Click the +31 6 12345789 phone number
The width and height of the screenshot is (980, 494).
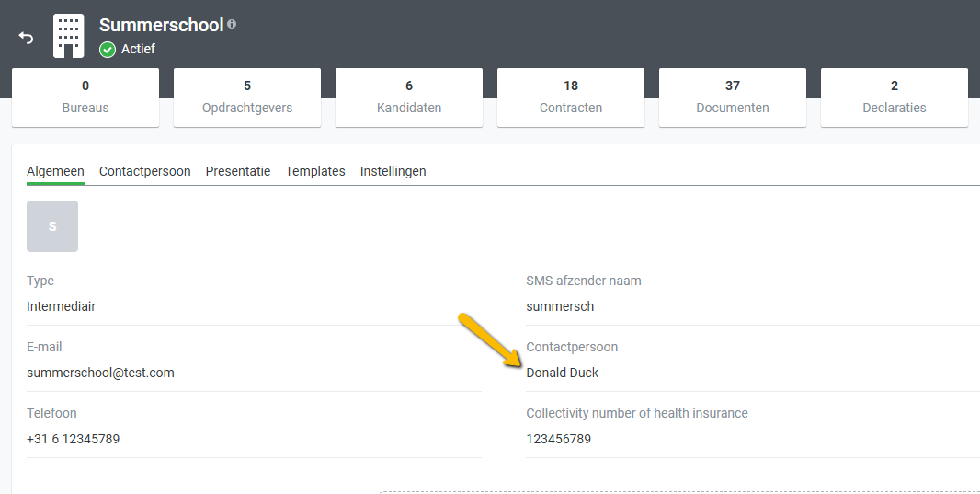pos(74,439)
